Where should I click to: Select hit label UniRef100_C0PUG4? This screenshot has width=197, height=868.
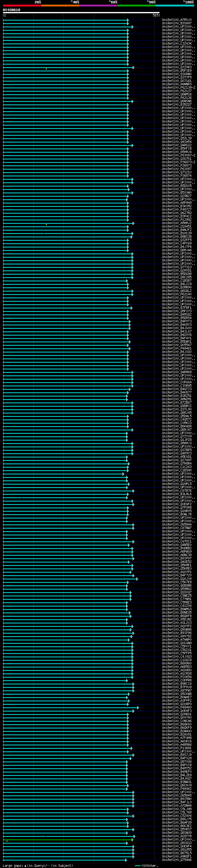[x=177, y=382]
